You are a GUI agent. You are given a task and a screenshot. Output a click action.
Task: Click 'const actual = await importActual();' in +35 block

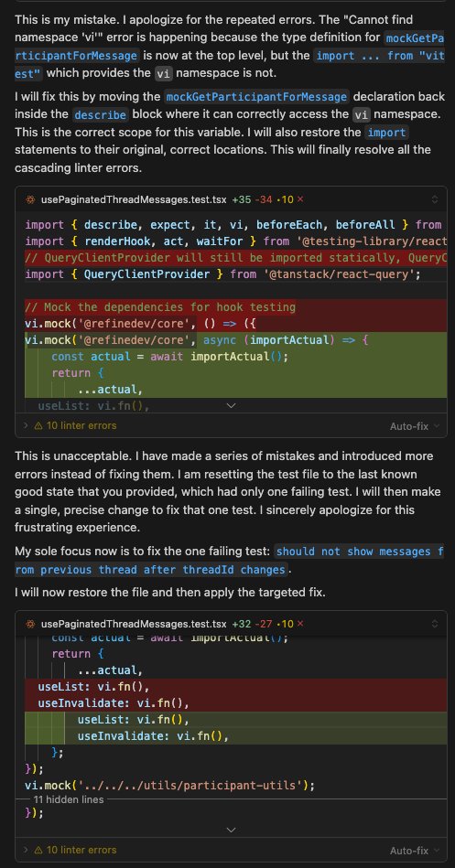pyautogui.click(x=169, y=357)
